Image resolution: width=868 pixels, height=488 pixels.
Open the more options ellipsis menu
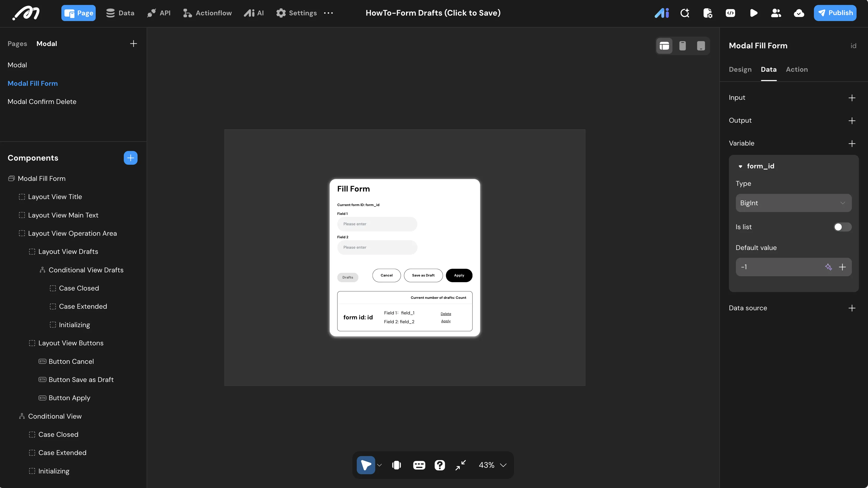click(x=328, y=13)
